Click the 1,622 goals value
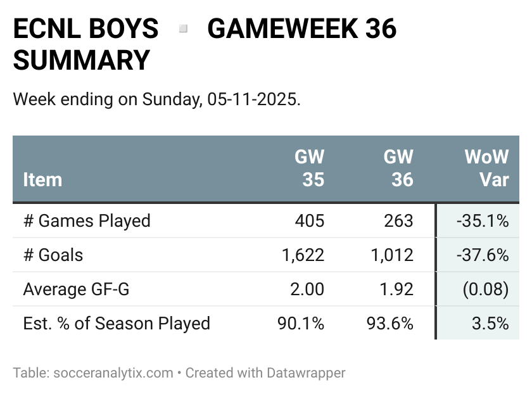Viewport: 532px width, 394px height. [x=303, y=255]
